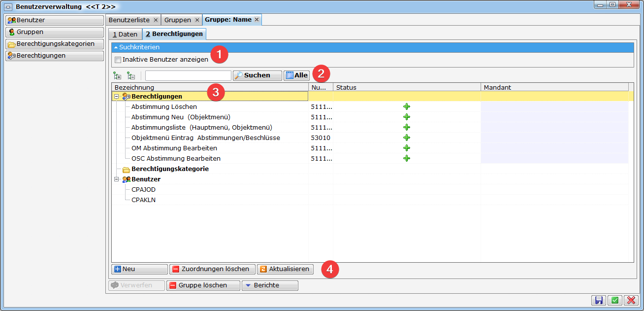Open the Berichte dropdown button
This screenshot has width=644, height=311.
coord(270,285)
